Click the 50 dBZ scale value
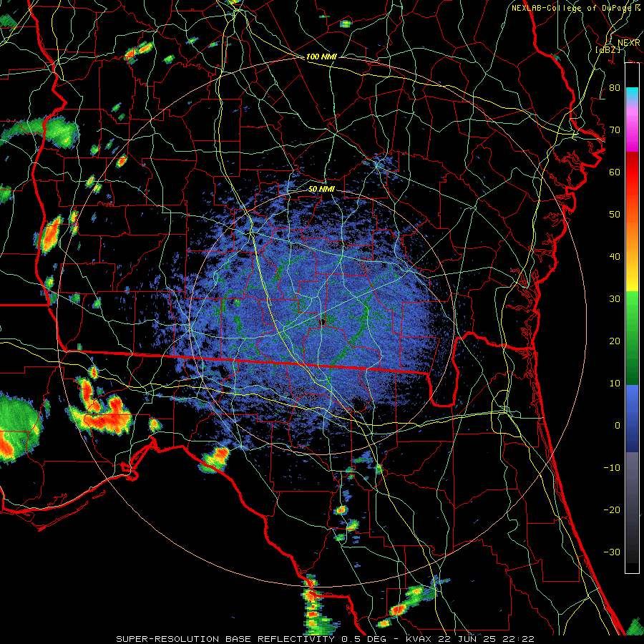644x644 pixels. [615, 215]
